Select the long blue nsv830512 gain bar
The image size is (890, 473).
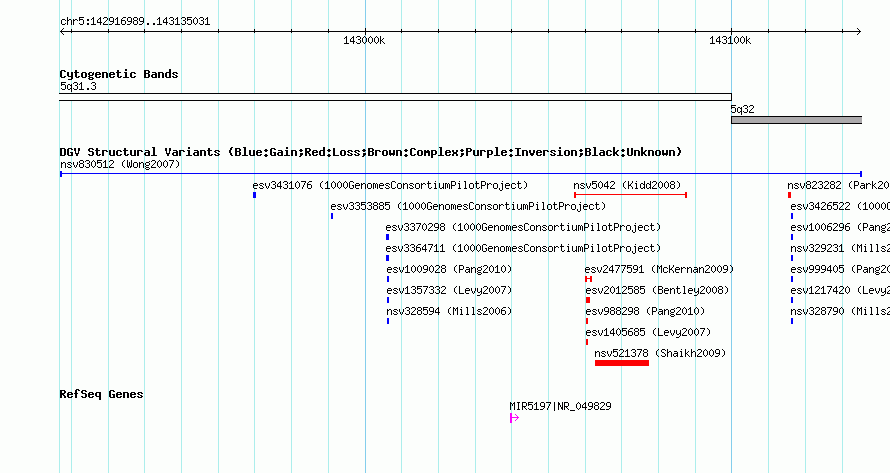(461, 174)
